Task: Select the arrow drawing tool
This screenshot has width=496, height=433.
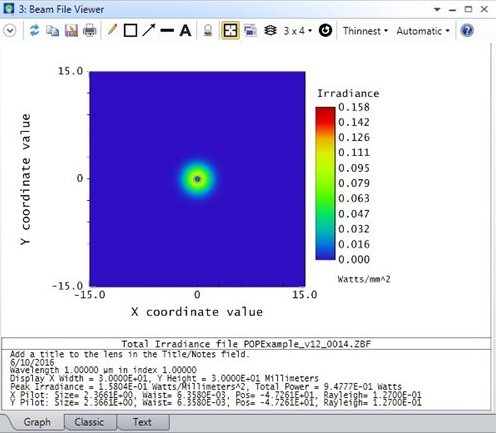Action: point(149,30)
